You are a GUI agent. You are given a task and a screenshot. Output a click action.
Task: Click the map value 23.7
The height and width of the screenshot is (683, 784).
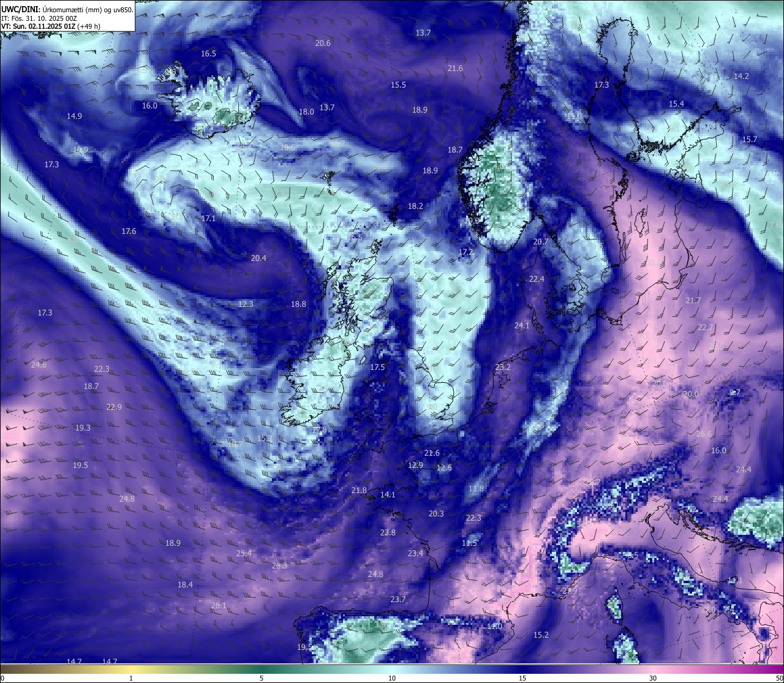tap(398, 599)
